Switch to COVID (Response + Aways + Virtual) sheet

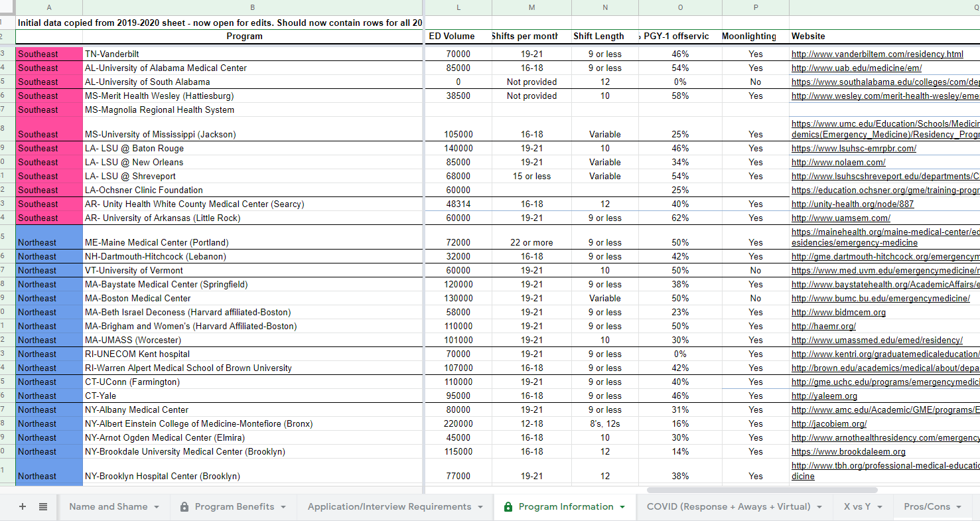coord(729,506)
